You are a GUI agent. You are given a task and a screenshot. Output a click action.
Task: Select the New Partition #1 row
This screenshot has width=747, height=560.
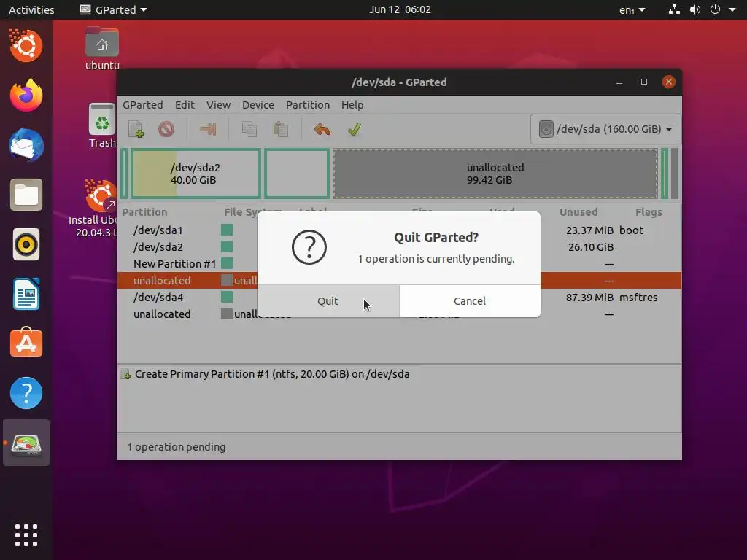pos(399,264)
